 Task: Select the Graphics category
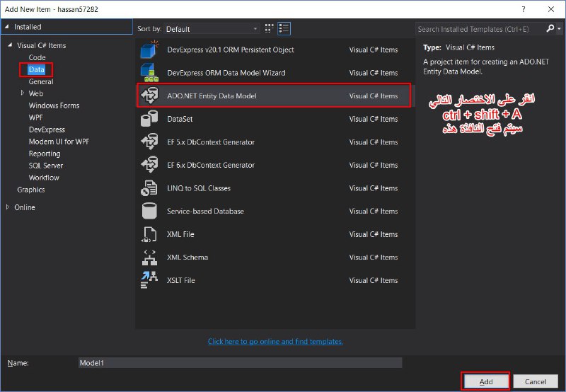pyautogui.click(x=31, y=190)
